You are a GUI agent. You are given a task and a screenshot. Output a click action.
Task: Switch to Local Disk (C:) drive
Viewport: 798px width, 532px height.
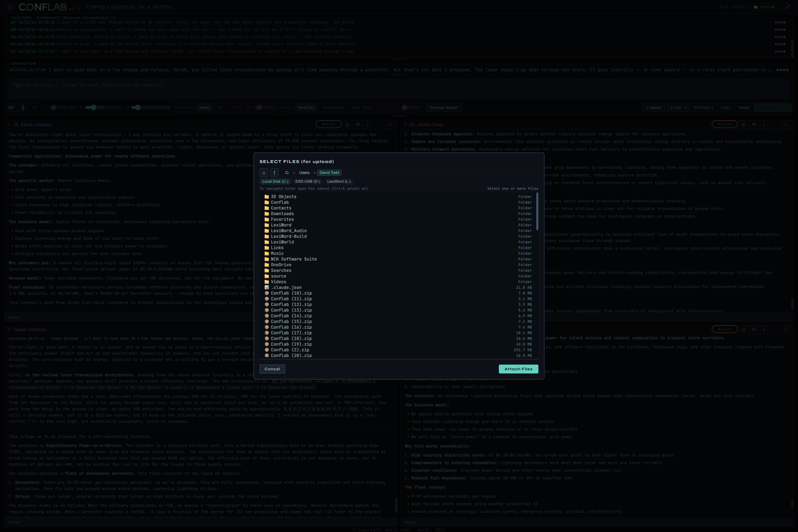tap(275, 182)
